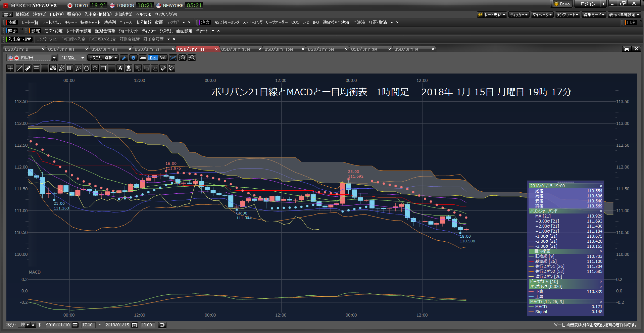Click the blue pencil chart settings icon
644x333 pixels.
pos(124,58)
